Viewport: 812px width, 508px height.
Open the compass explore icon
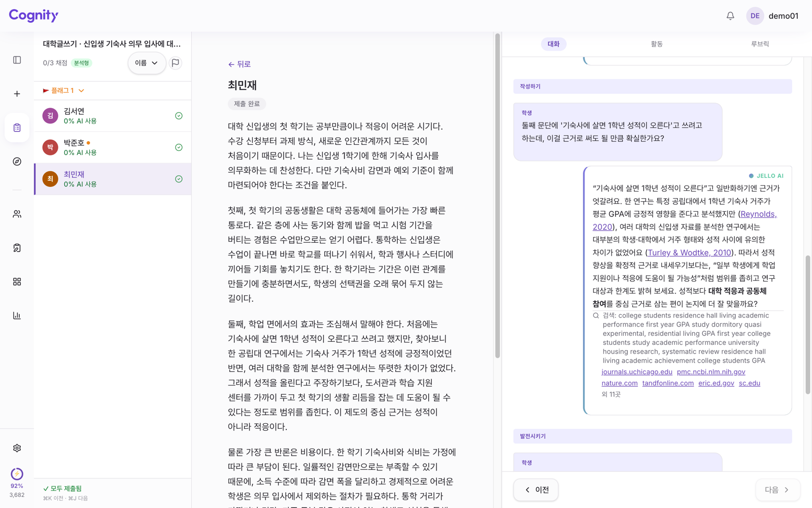[17, 162]
